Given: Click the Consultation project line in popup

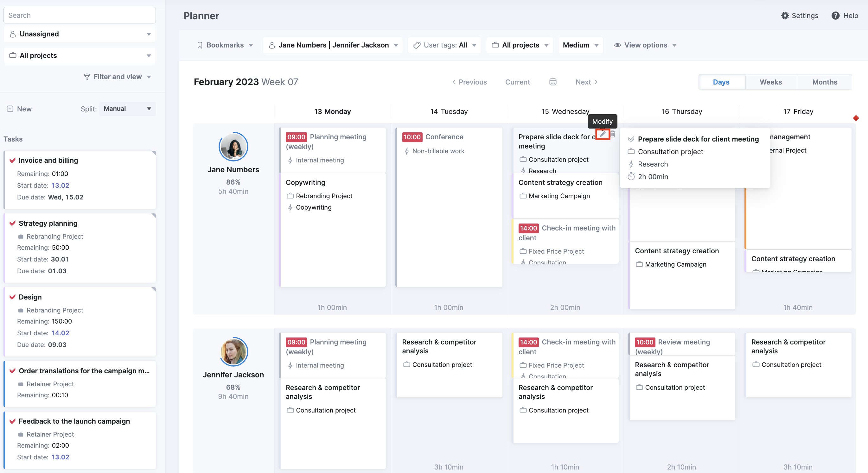Looking at the screenshot, I should click(670, 152).
